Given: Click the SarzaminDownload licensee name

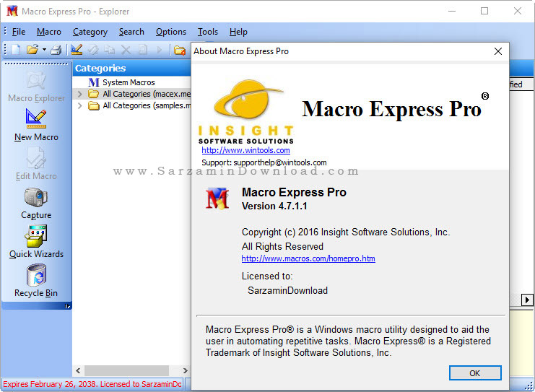Looking at the screenshot, I should [287, 290].
